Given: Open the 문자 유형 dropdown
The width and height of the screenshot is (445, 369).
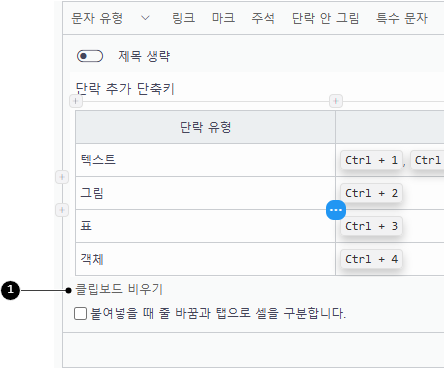Looking at the screenshot, I should (111, 18).
